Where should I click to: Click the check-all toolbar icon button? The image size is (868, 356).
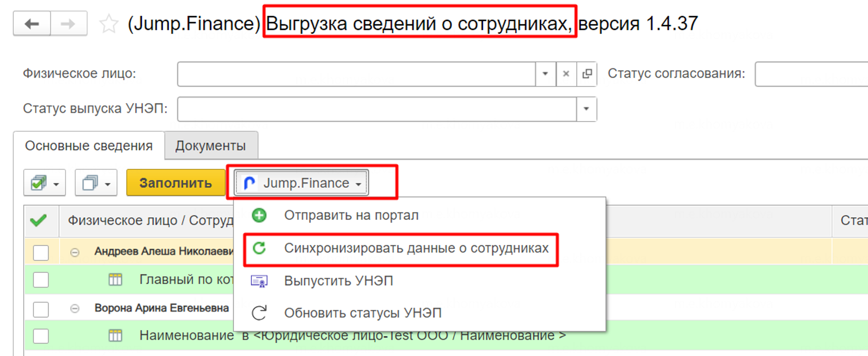click(x=44, y=183)
